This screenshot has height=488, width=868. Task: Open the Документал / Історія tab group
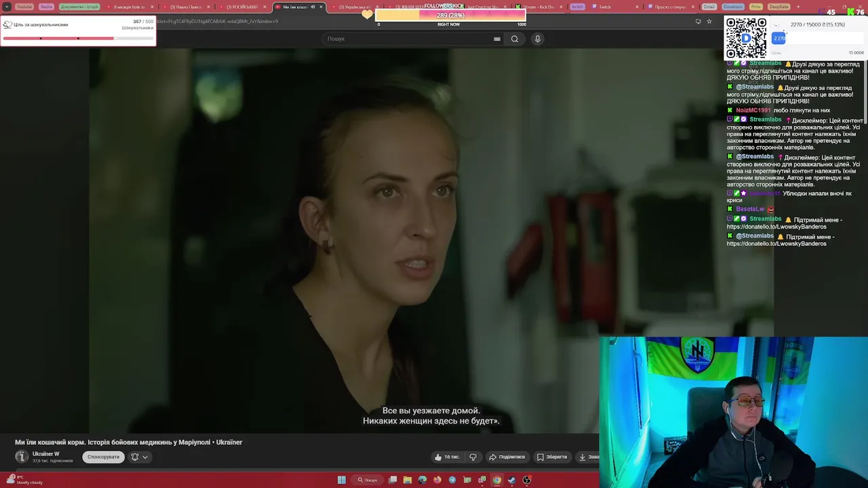point(79,7)
